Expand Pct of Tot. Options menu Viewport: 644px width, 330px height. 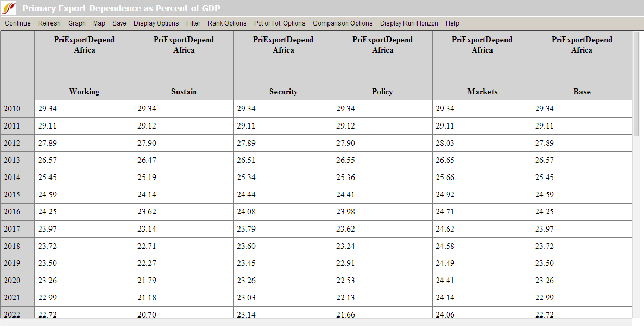pos(280,23)
